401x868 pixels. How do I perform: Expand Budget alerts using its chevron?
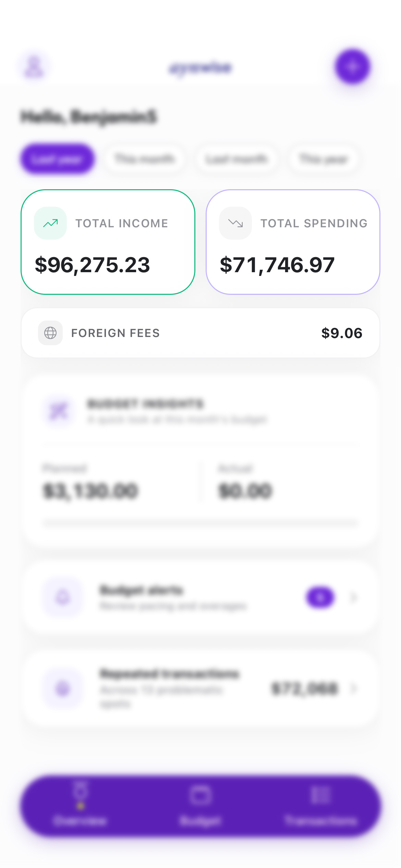[354, 598]
